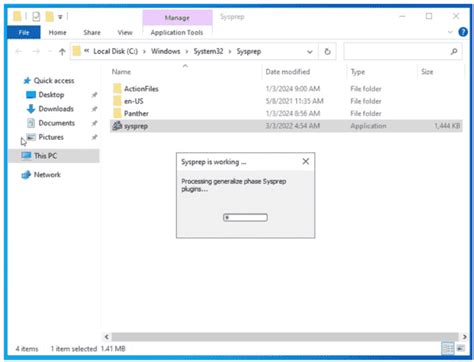Screen dimensions: 474x362
Task: Select the en-US folder
Action: click(134, 101)
